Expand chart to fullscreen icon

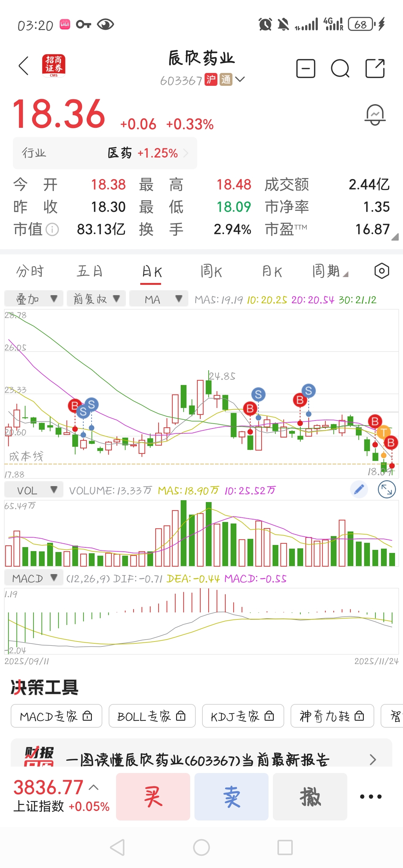click(386, 489)
